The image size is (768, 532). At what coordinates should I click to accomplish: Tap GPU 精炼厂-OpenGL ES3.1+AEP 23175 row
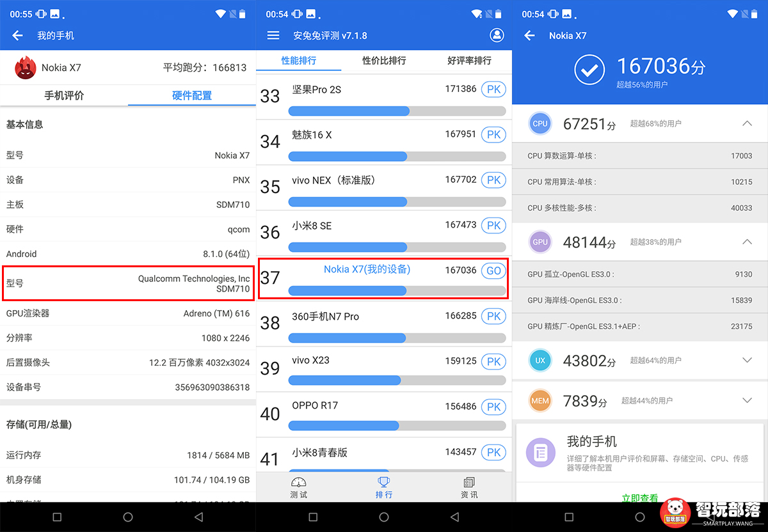tap(640, 327)
